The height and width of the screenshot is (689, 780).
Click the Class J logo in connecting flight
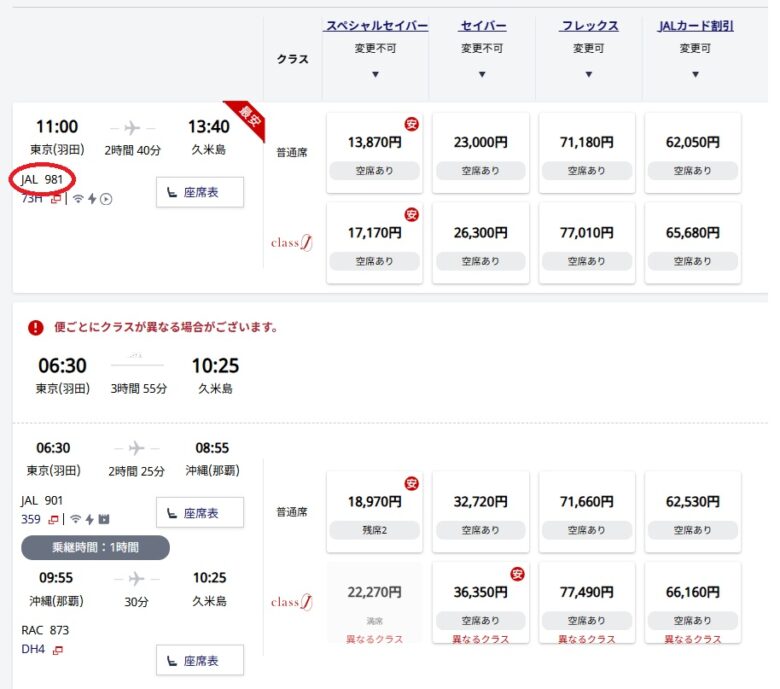coord(292,602)
